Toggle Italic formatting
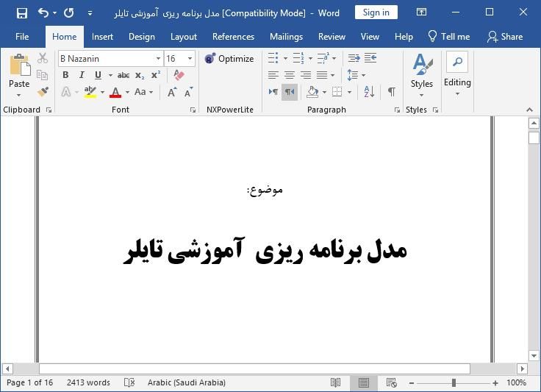 coord(82,75)
